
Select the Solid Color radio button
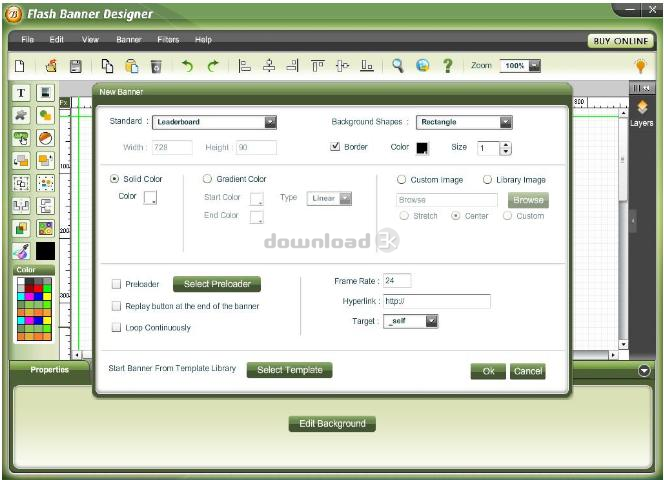[x=114, y=179]
